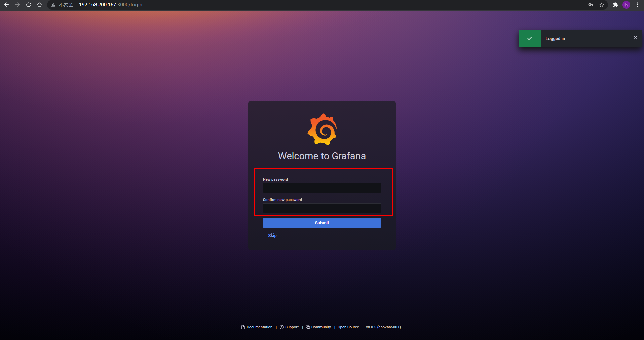Screen dimensions: 644x340
Task: Open saved passwords key icon
Action: click(591, 5)
